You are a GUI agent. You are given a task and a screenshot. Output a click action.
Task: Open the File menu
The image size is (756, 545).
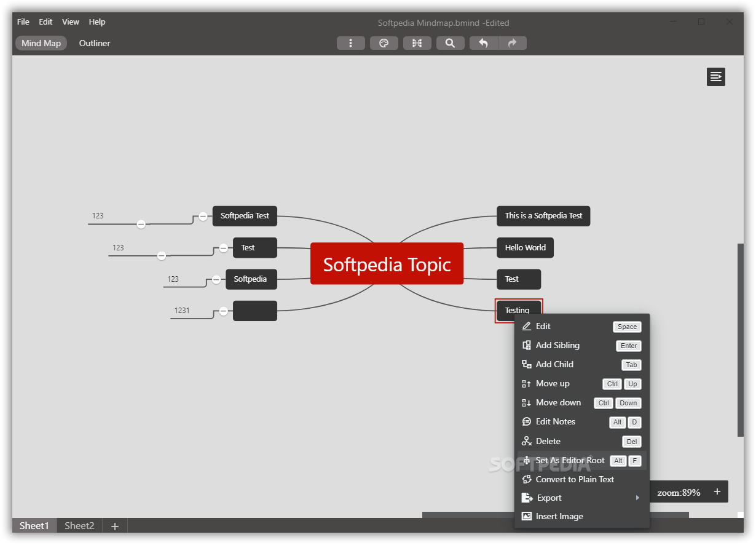pyautogui.click(x=23, y=22)
